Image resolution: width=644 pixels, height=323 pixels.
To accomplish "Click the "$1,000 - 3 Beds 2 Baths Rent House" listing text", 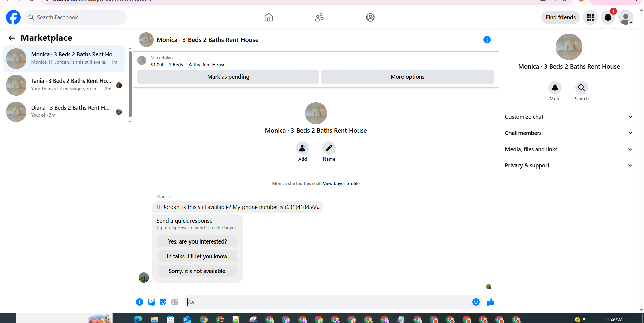I will pos(188,65).
